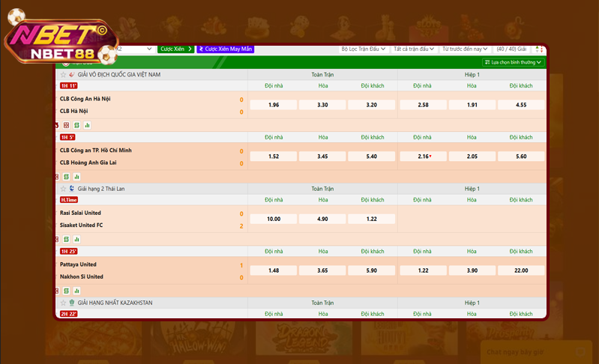Open statistics chart for Công An Hà Nội match

87,125
